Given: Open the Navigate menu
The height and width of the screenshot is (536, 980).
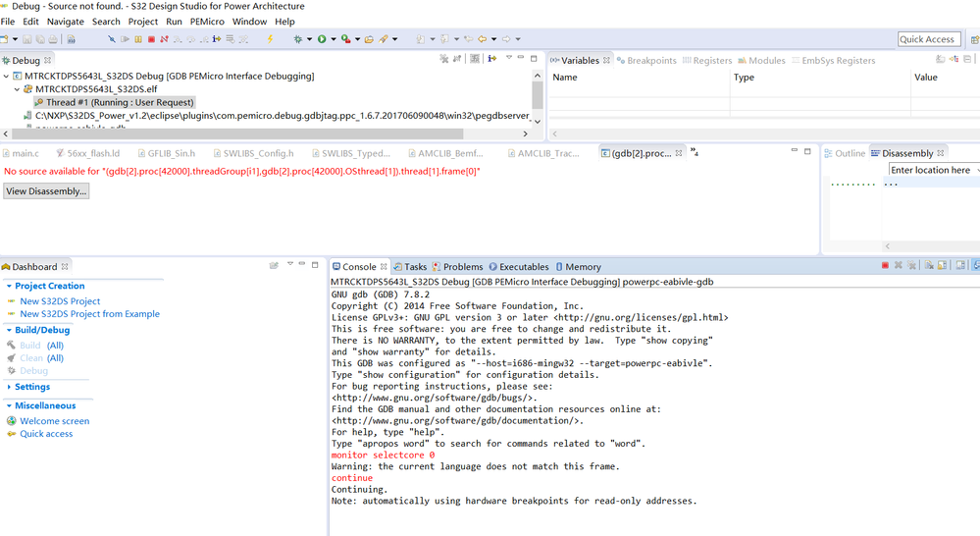Looking at the screenshot, I should (65, 22).
